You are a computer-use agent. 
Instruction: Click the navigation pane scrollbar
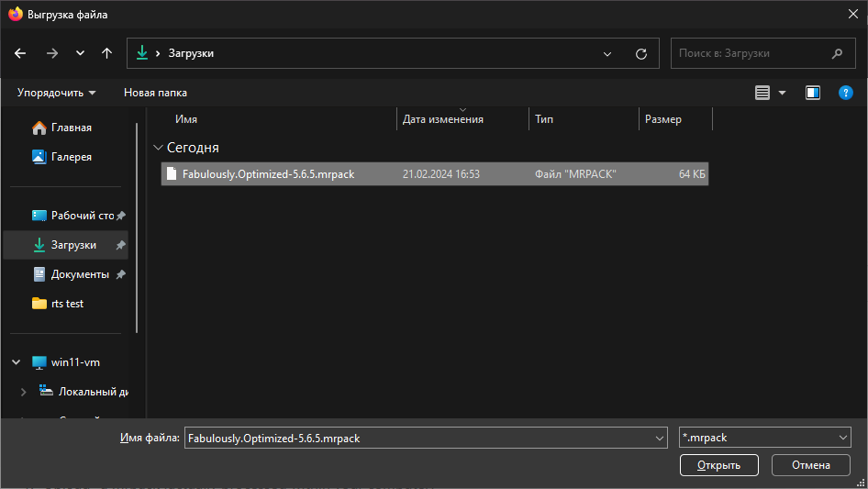tap(137, 228)
